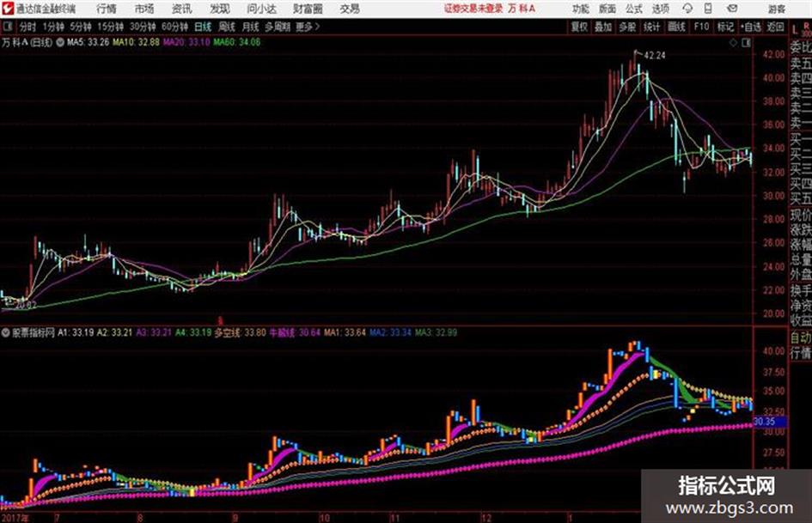Click the 复权 toolbar button
This screenshot has height=523, width=812.
point(579,27)
